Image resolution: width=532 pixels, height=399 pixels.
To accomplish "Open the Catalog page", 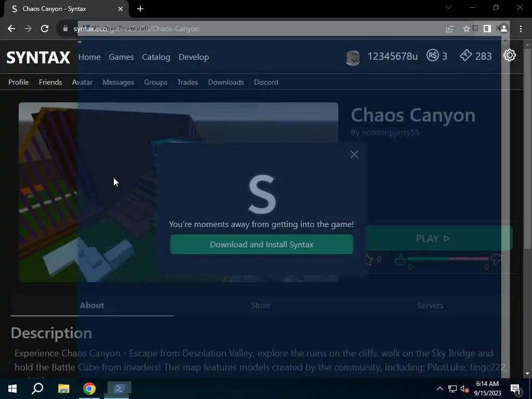I will tap(156, 57).
